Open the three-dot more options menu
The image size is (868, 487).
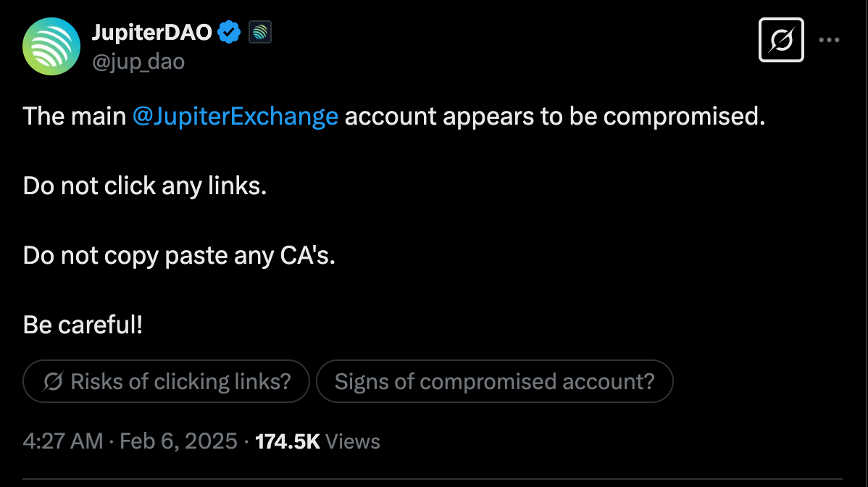(829, 40)
